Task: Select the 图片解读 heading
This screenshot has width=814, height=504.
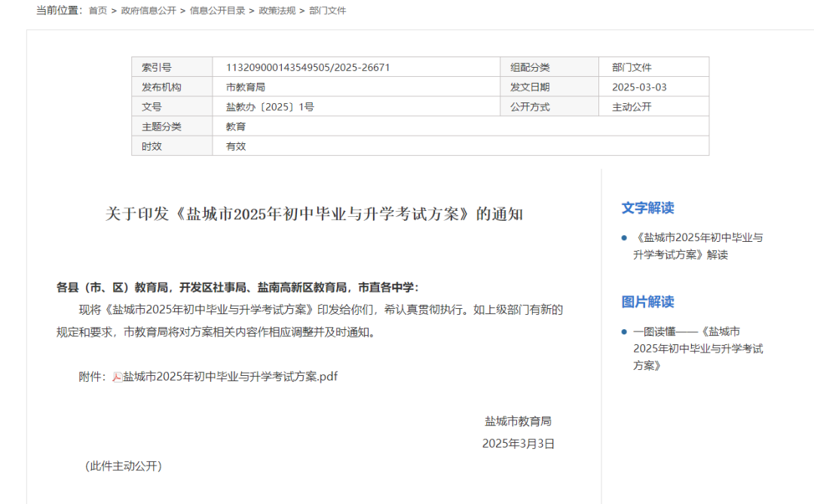Action: click(647, 302)
